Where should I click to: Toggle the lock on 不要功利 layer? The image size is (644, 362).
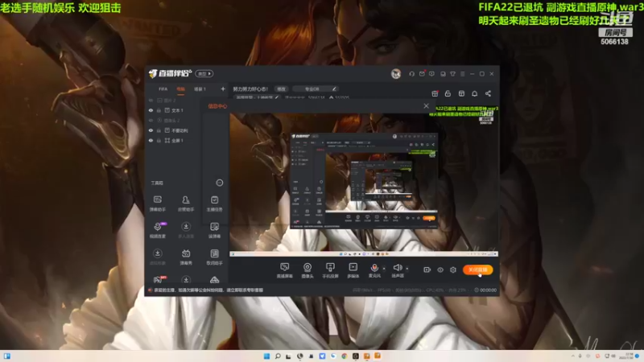pos(159,130)
